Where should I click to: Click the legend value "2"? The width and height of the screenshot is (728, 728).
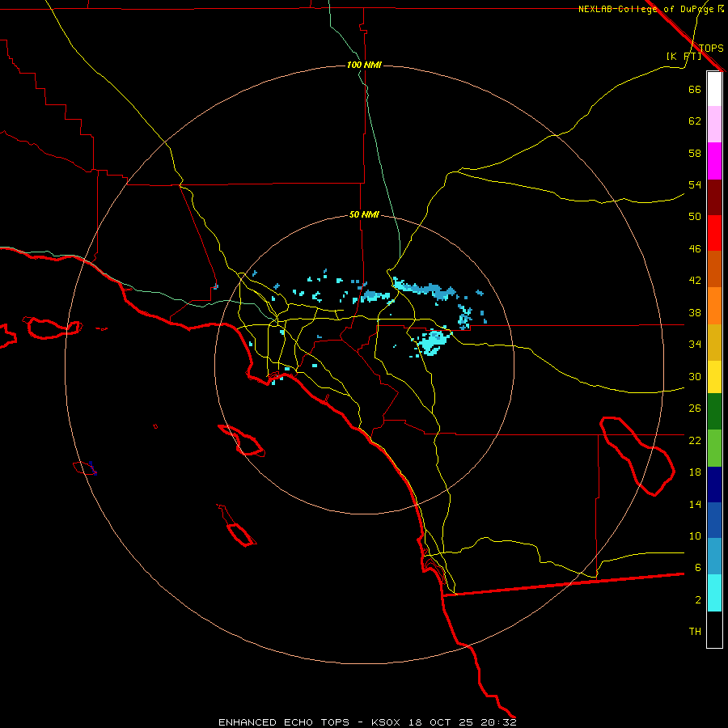click(x=697, y=600)
